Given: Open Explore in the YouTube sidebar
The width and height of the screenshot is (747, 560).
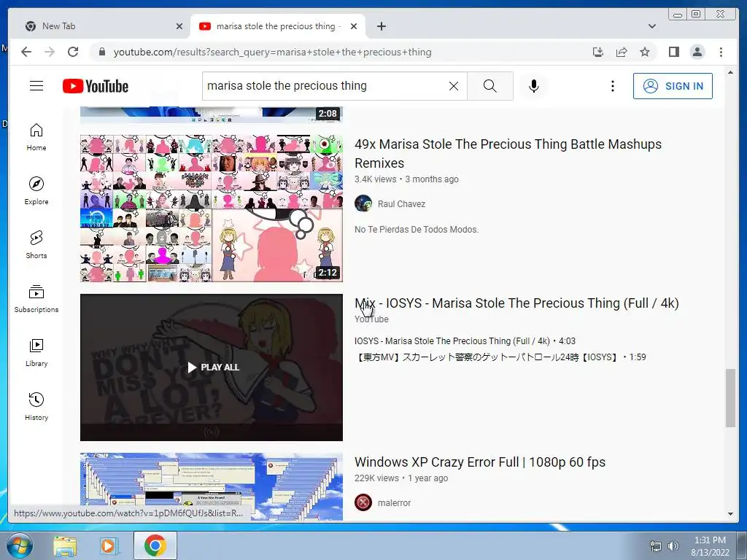Looking at the screenshot, I should (x=36, y=191).
